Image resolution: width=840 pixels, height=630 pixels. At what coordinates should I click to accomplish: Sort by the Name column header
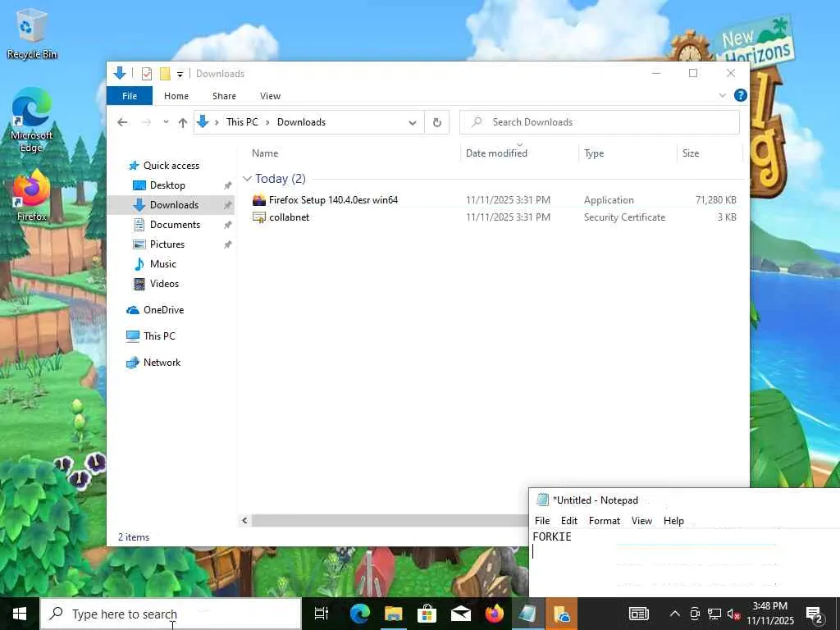pos(265,153)
